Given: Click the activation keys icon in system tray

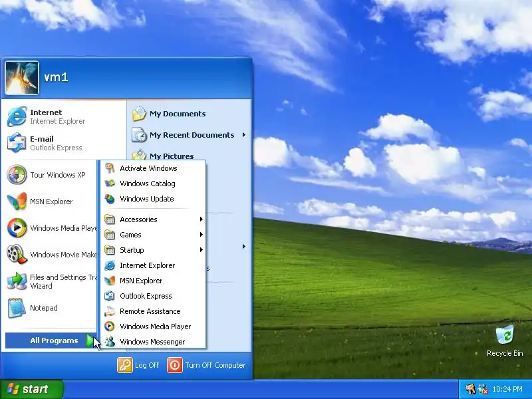Looking at the screenshot, I should click(470, 389).
